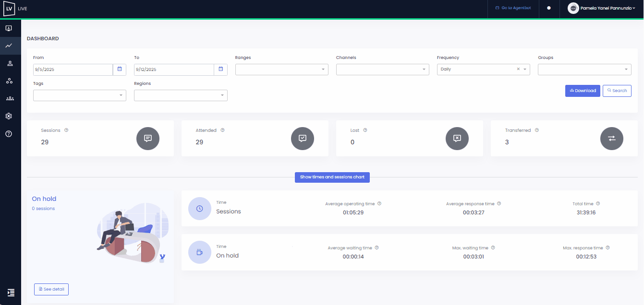The height and width of the screenshot is (305, 644).
Task: Click the From date input field
Action: pos(73,70)
